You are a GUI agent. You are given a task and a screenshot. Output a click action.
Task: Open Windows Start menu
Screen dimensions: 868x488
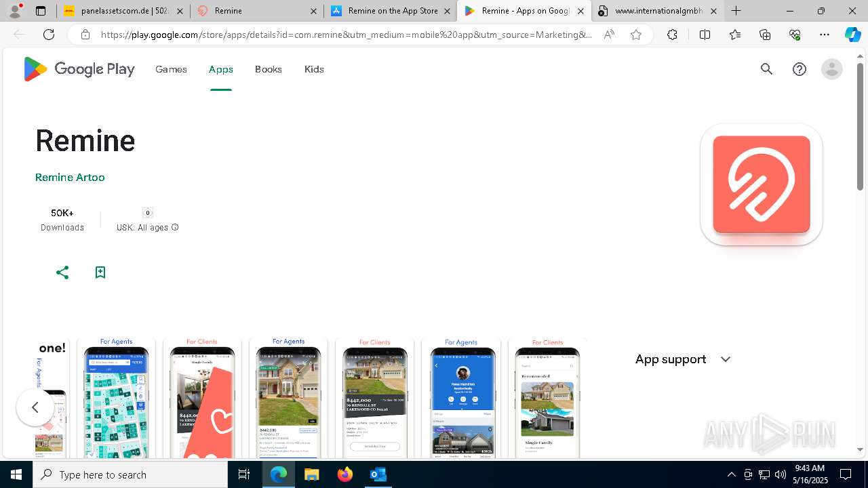click(x=16, y=474)
